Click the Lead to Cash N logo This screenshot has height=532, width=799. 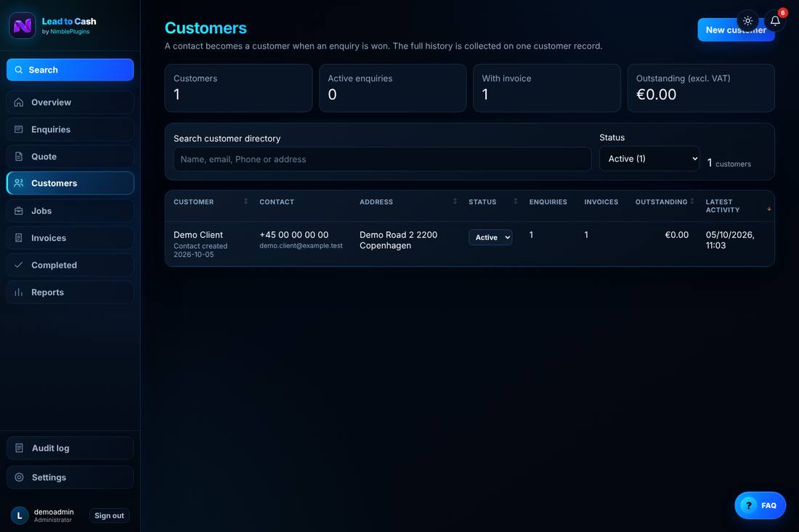22,25
